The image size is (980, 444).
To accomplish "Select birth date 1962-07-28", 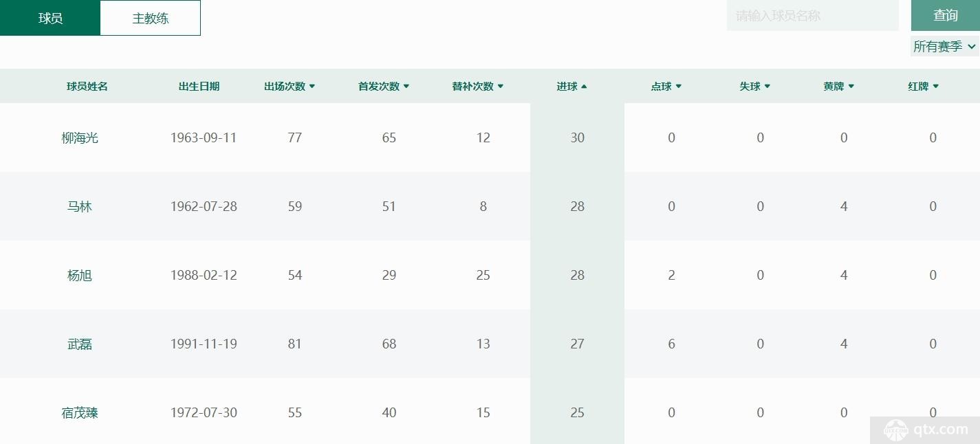I will click(204, 206).
